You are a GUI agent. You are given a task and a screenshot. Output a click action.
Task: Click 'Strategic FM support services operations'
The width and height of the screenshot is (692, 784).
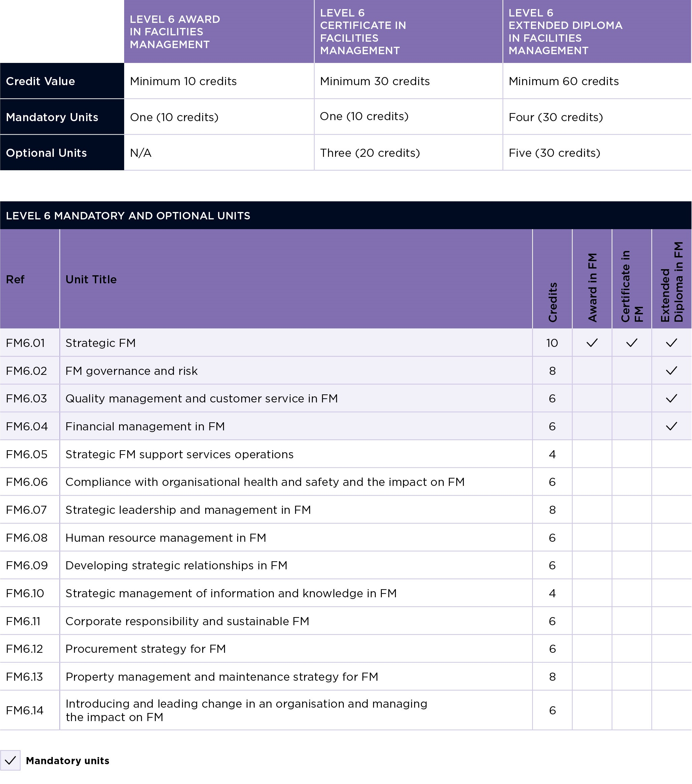click(x=179, y=454)
